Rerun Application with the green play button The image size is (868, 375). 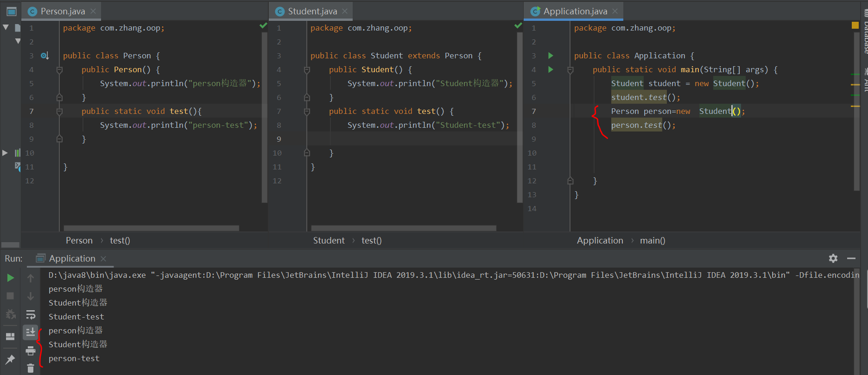click(10, 278)
